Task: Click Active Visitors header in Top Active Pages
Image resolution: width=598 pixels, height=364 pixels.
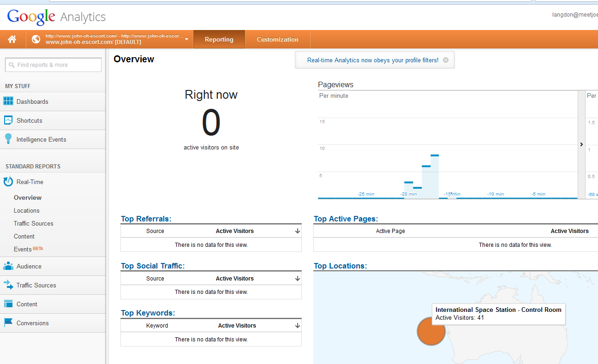Action: 570,231
